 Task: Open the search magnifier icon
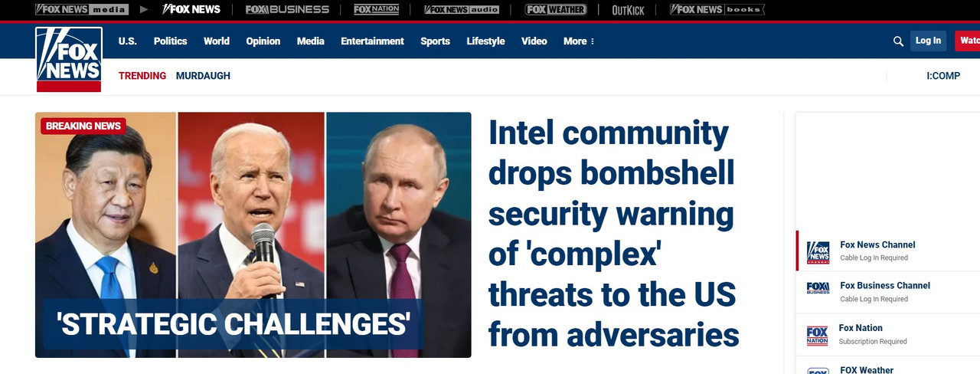pyautogui.click(x=899, y=41)
